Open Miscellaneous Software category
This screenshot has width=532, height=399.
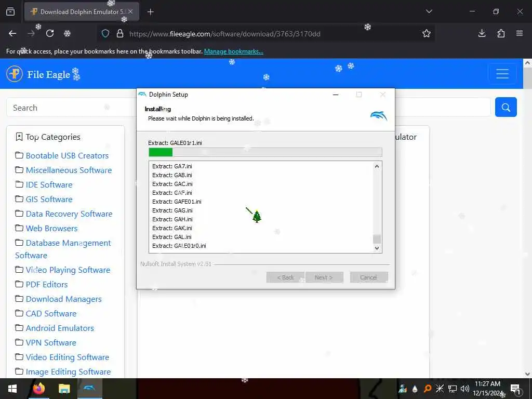pos(69,170)
